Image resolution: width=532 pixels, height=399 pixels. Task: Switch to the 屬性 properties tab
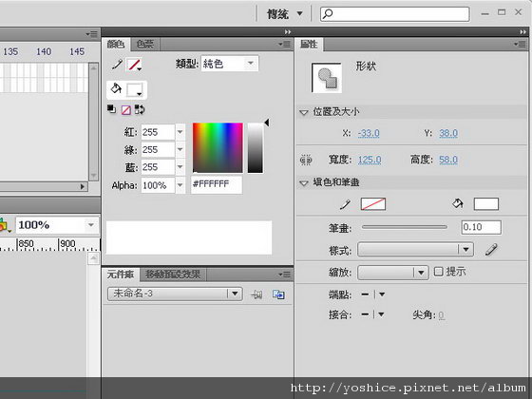(x=309, y=44)
